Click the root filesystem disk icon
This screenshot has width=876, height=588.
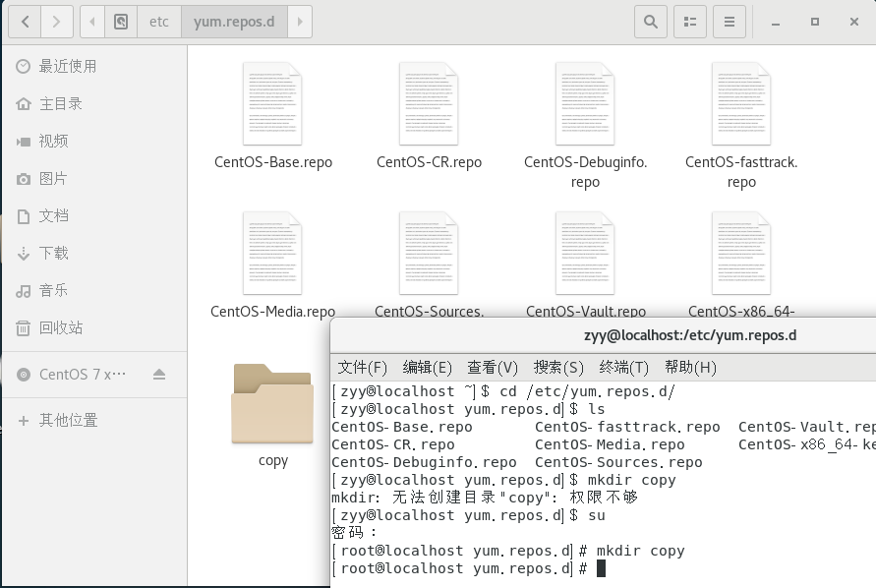point(121,22)
